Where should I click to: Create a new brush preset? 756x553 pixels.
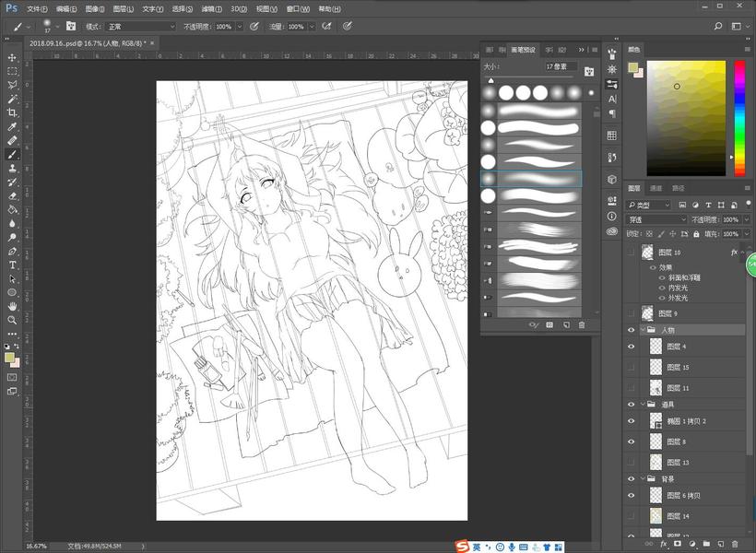tap(566, 325)
